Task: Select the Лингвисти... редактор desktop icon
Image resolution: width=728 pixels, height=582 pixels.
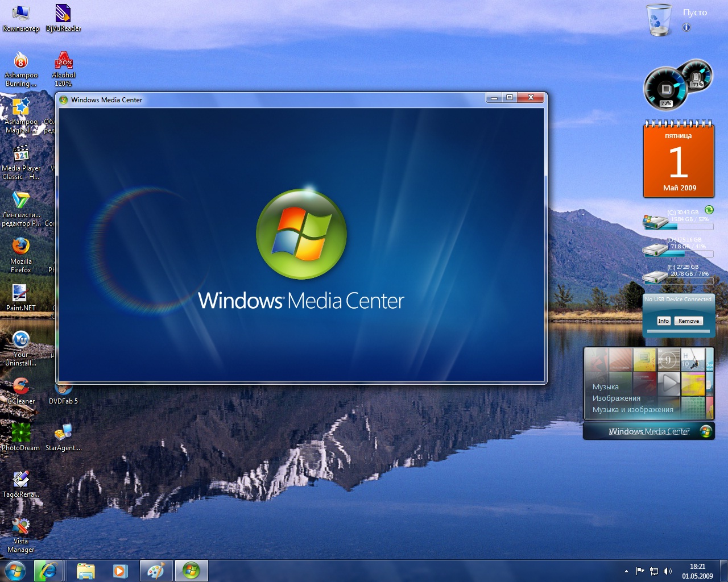Action: coord(21,209)
